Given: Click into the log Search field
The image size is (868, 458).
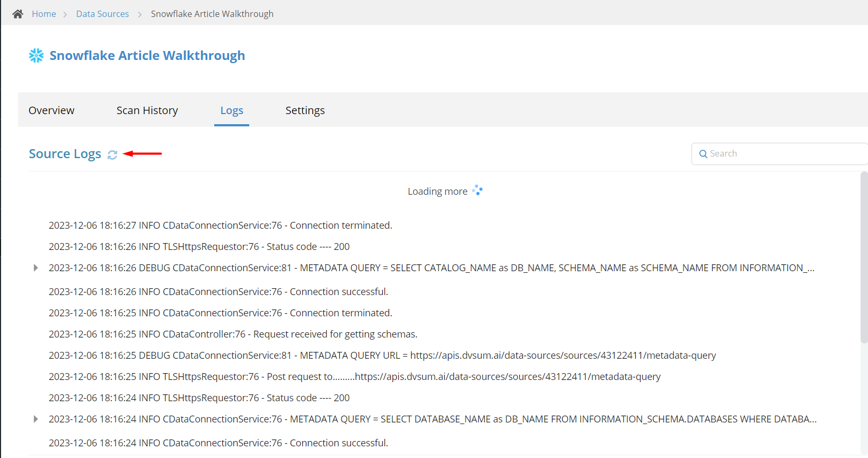Looking at the screenshot, I should [779, 154].
